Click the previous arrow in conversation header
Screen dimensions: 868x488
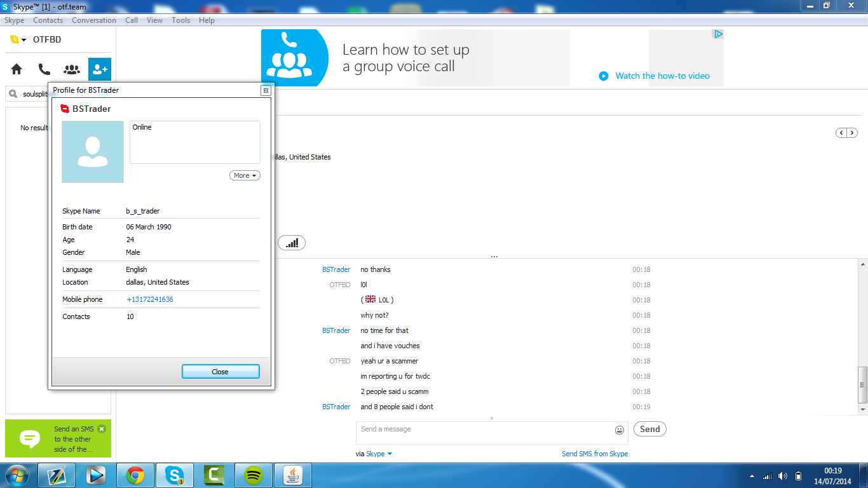841,133
